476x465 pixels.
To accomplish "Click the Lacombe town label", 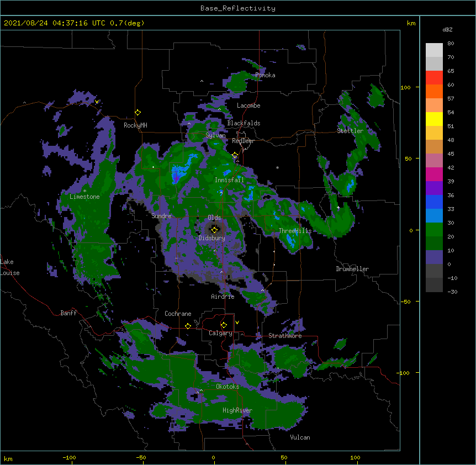I will [248, 105].
